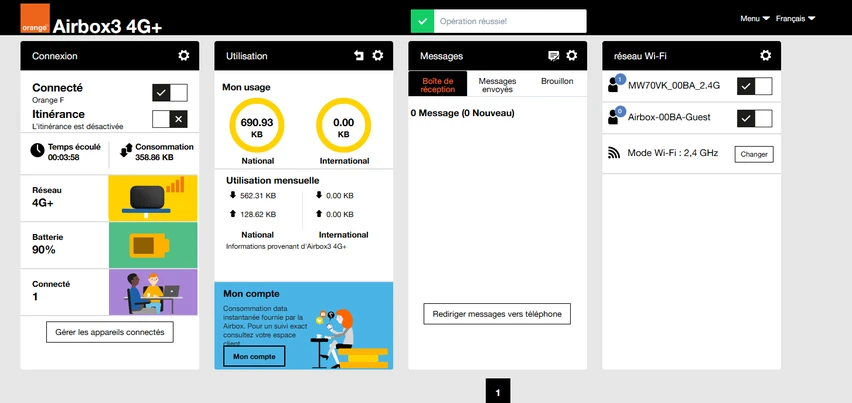The height and width of the screenshot is (403, 852).
Task: Click the Utilisation mensuelle heading
Action: 273,180
